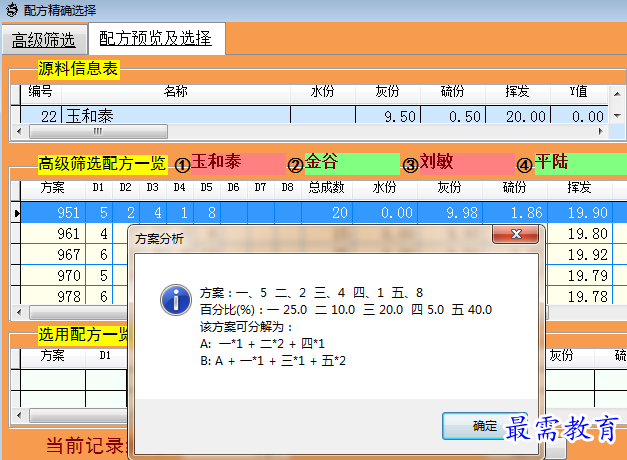Click the down arrow in the 源料信息表 scrollbar
627x460 pixels.
pos(617,116)
